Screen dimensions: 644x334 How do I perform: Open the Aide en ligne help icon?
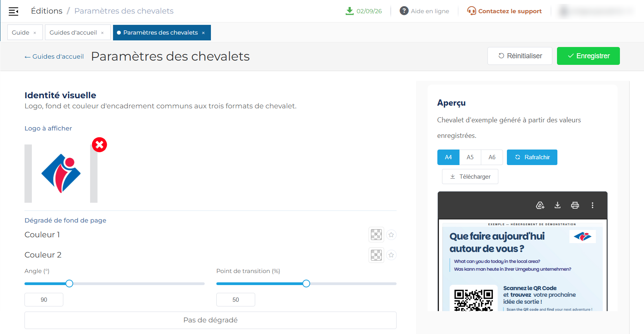[x=404, y=11]
